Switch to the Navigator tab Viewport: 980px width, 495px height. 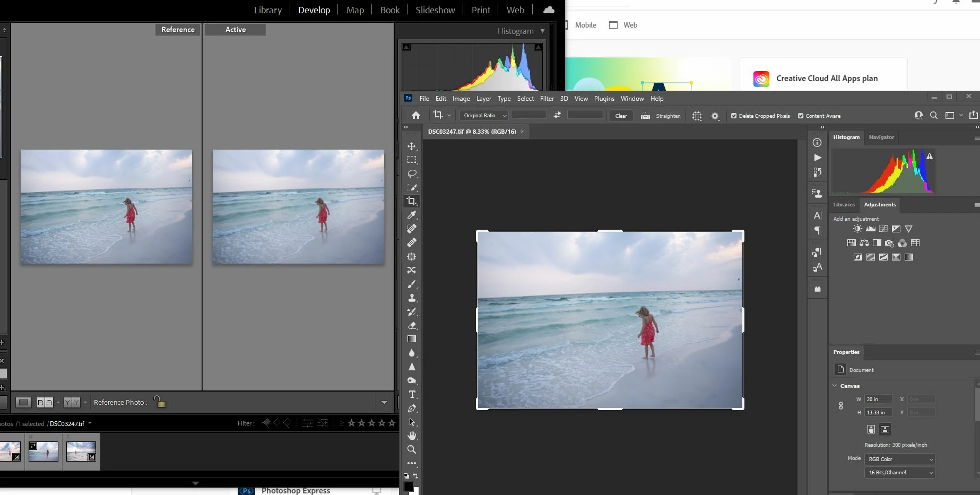(881, 137)
